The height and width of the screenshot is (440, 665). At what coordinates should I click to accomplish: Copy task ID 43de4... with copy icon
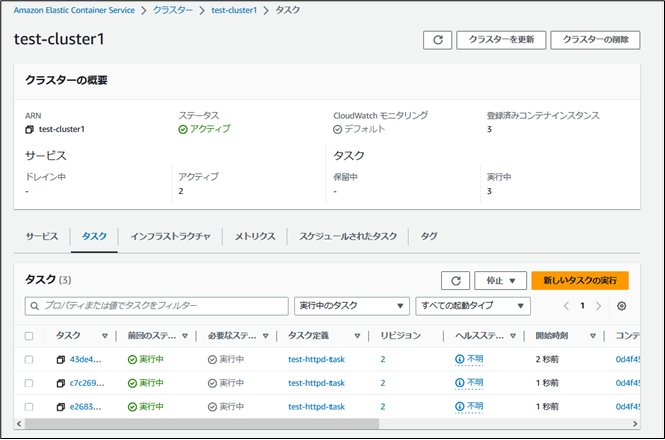pyautogui.click(x=61, y=360)
